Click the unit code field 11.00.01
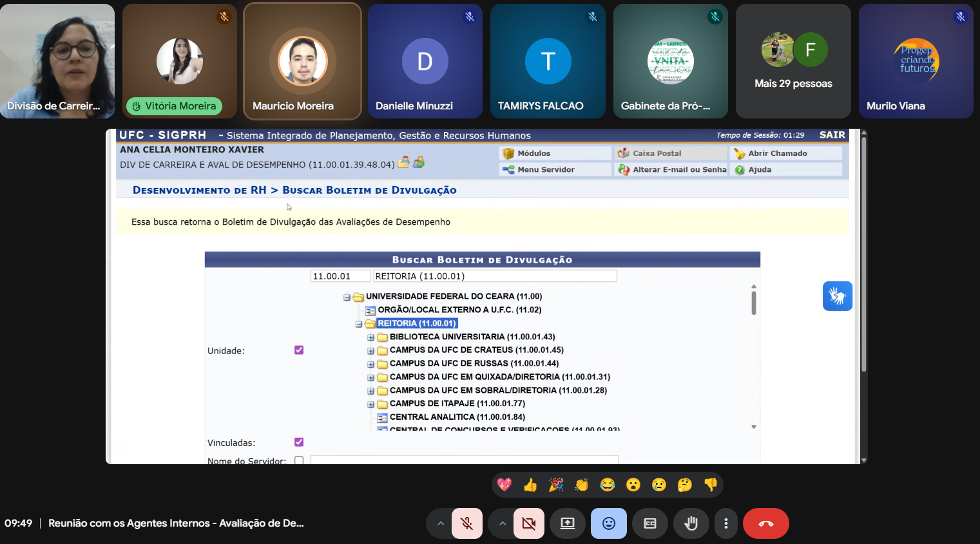This screenshot has height=544, width=980. 340,276
